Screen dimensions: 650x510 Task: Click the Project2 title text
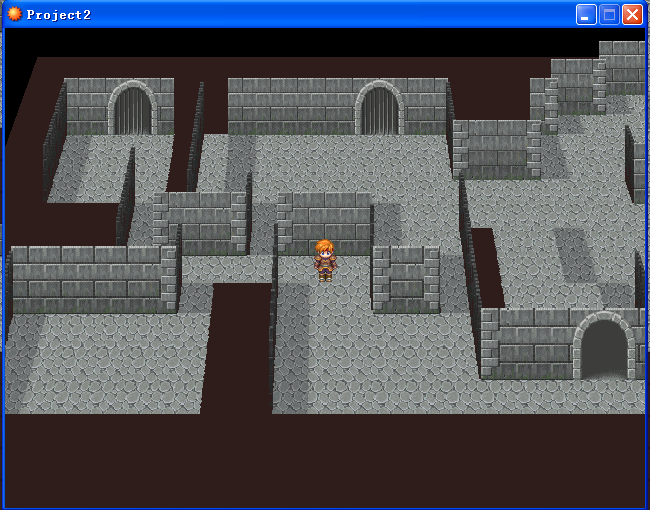tap(58, 15)
